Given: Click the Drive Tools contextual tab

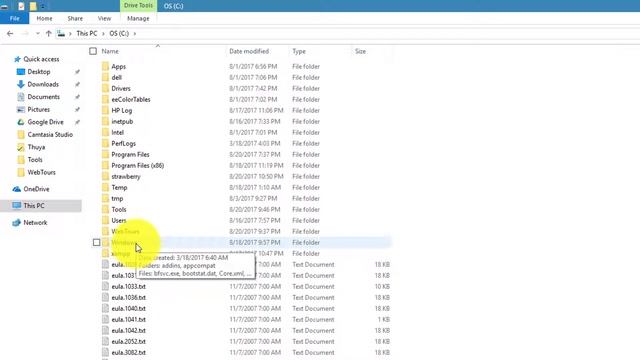Looking at the screenshot, I should (x=138, y=6).
